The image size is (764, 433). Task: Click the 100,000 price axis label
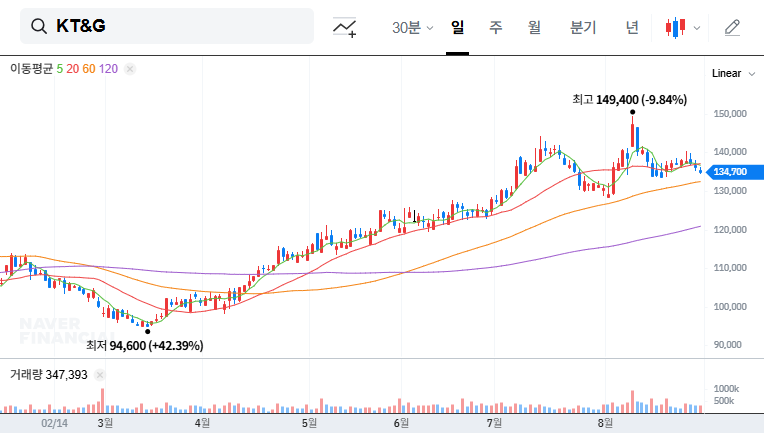pyautogui.click(x=730, y=307)
